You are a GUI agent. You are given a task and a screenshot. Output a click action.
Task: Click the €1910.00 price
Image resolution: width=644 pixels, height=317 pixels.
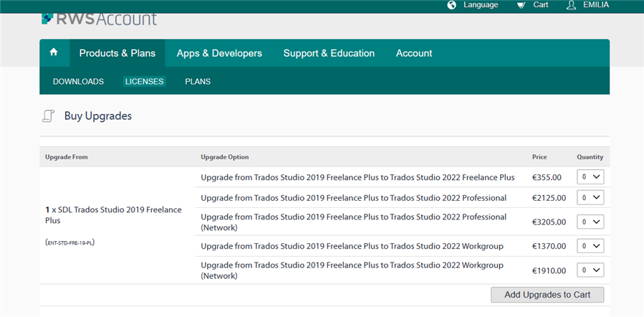(549, 270)
